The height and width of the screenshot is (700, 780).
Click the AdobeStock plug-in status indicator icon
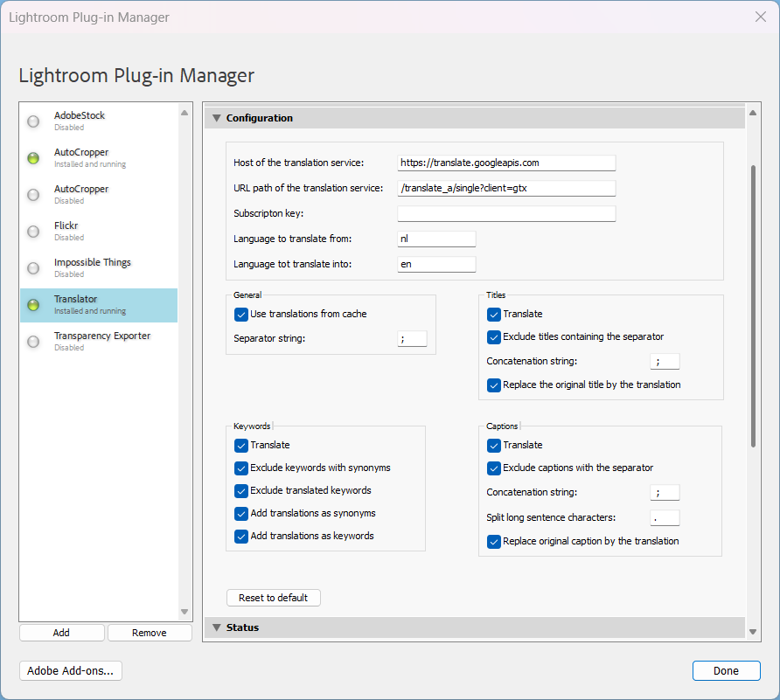33,121
